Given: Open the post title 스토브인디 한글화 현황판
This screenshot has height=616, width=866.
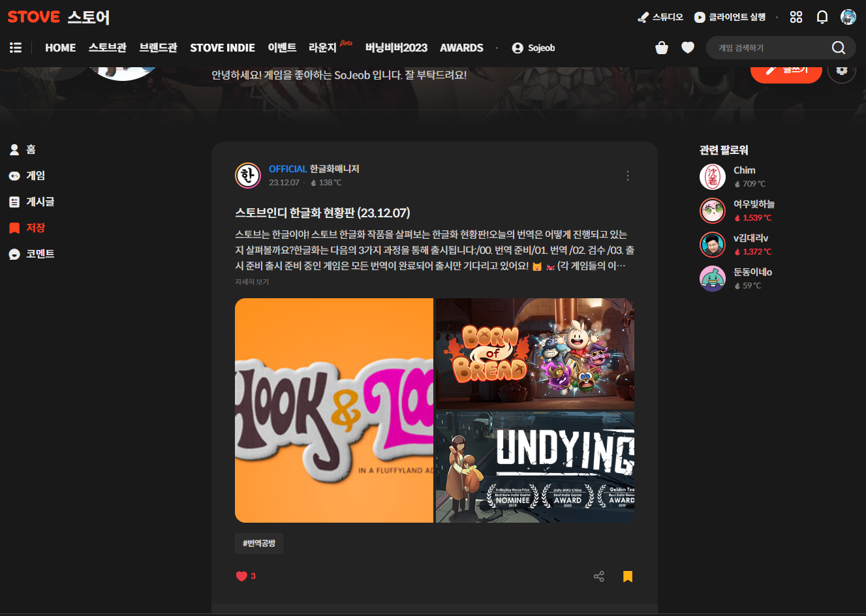Looking at the screenshot, I should coord(322,213).
